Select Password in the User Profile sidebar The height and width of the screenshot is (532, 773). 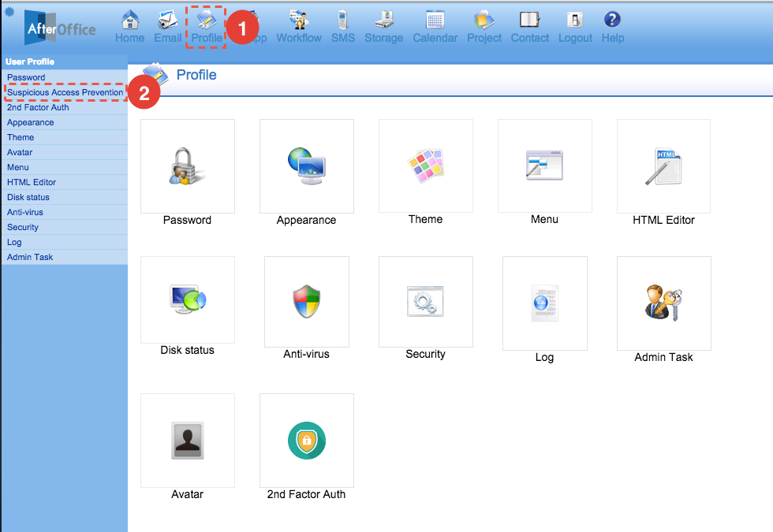(65, 77)
